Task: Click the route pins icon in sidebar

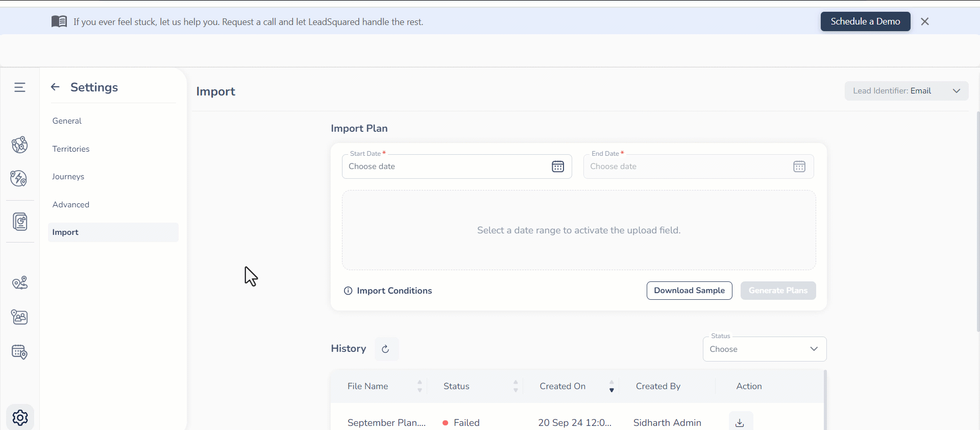Action: [x=20, y=283]
